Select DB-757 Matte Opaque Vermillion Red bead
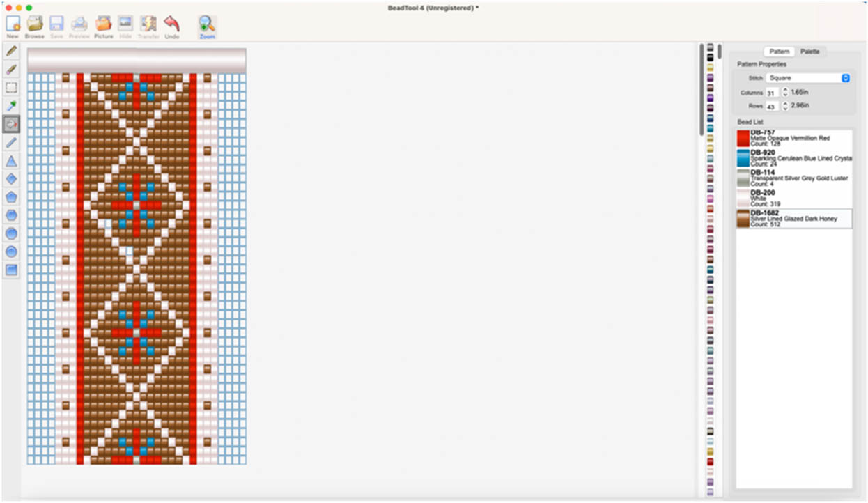The height and width of the screenshot is (503, 868). (x=794, y=138)
